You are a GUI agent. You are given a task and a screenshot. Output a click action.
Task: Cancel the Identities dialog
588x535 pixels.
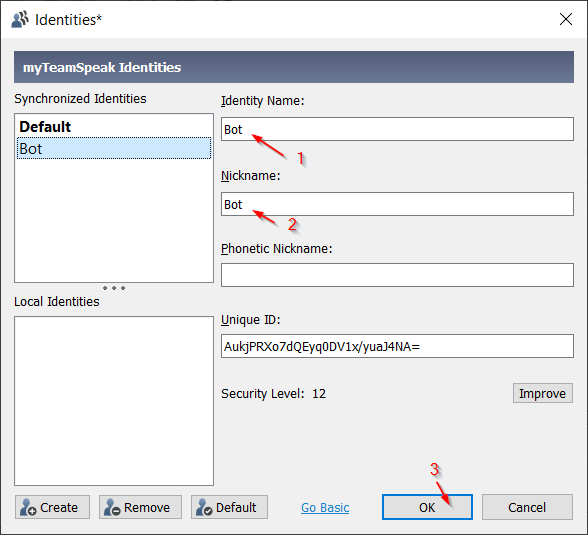tap(527, 507)
